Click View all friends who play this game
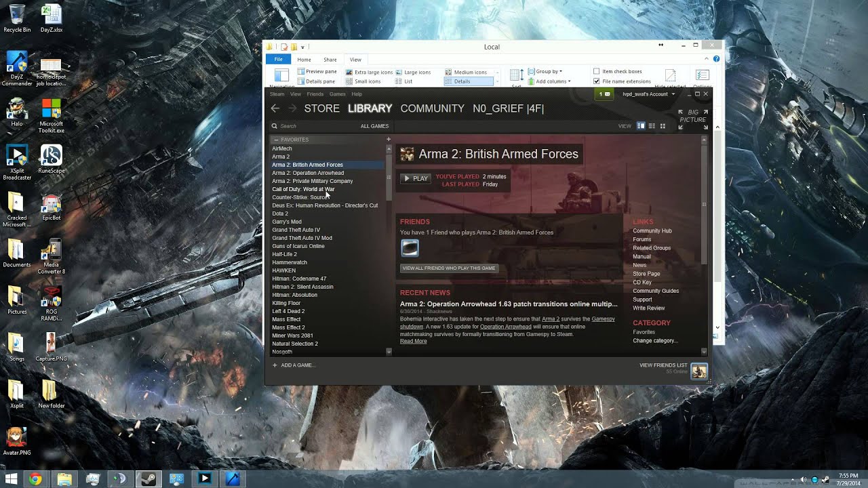 (449, 268)
